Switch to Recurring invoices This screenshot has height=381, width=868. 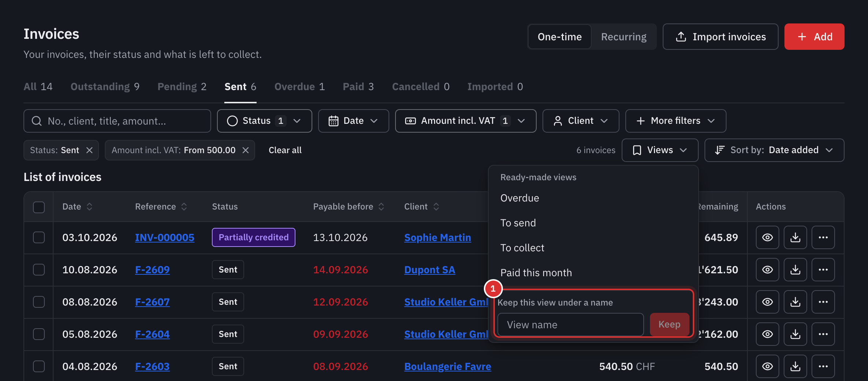tap(624, 37)
